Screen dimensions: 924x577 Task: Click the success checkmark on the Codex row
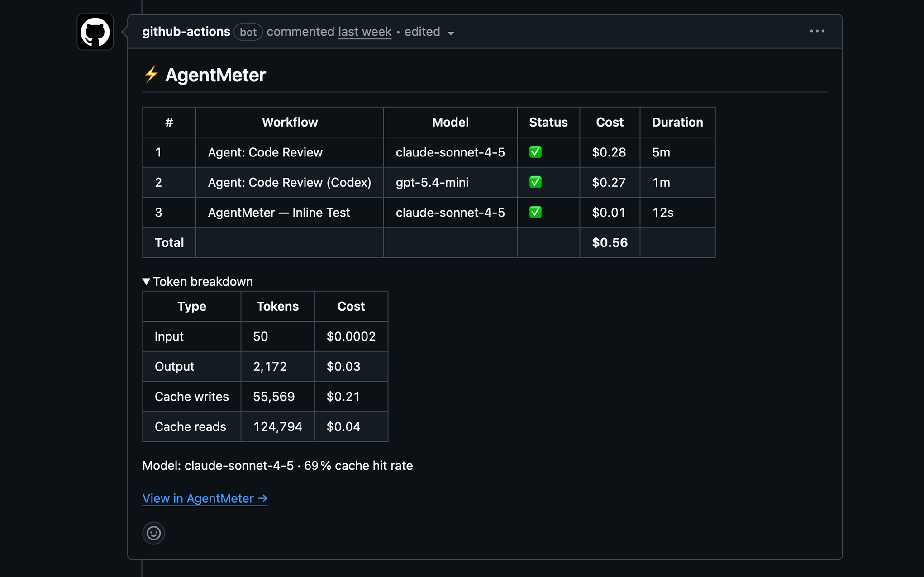(536, 182)
